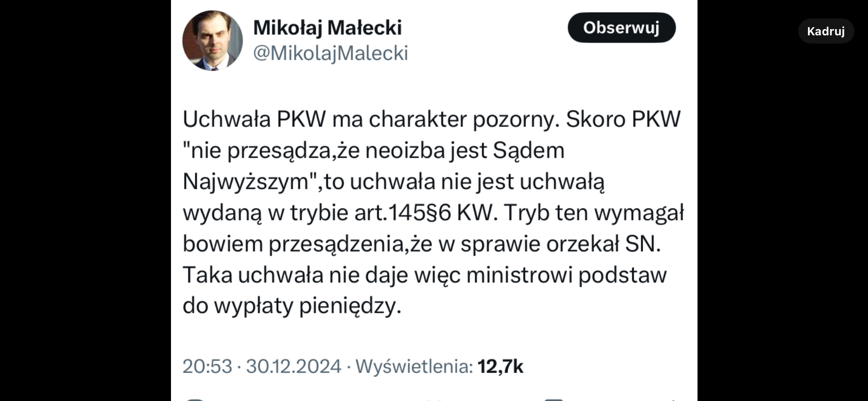Image resolution: width=868 pixels, height=401 pixels.
Task: Click the phrase 'w sprawie orzekał SN'
Action: pyautogui.click(x=549, y=244)
